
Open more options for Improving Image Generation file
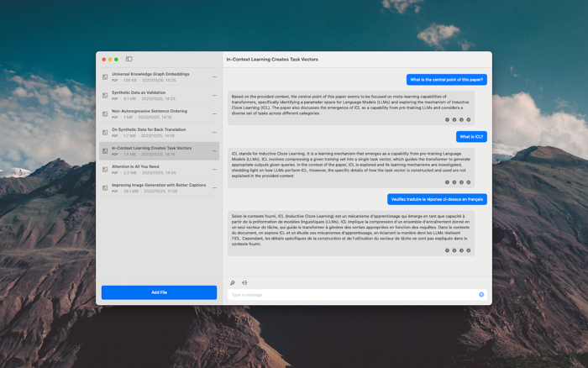coord(214,187)
